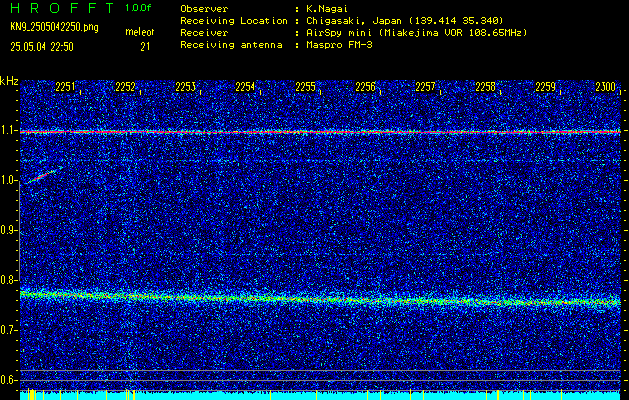
Task: Click the 0.6 frequency axis label
Action: coord(8,380)
